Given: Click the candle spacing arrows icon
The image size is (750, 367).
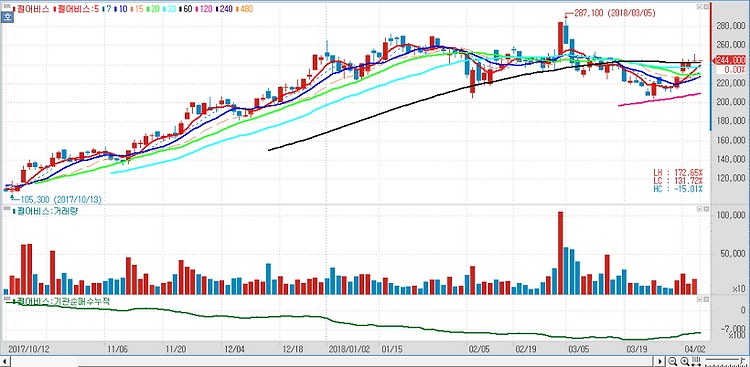Looking at the screenshot, I should 696,362.
